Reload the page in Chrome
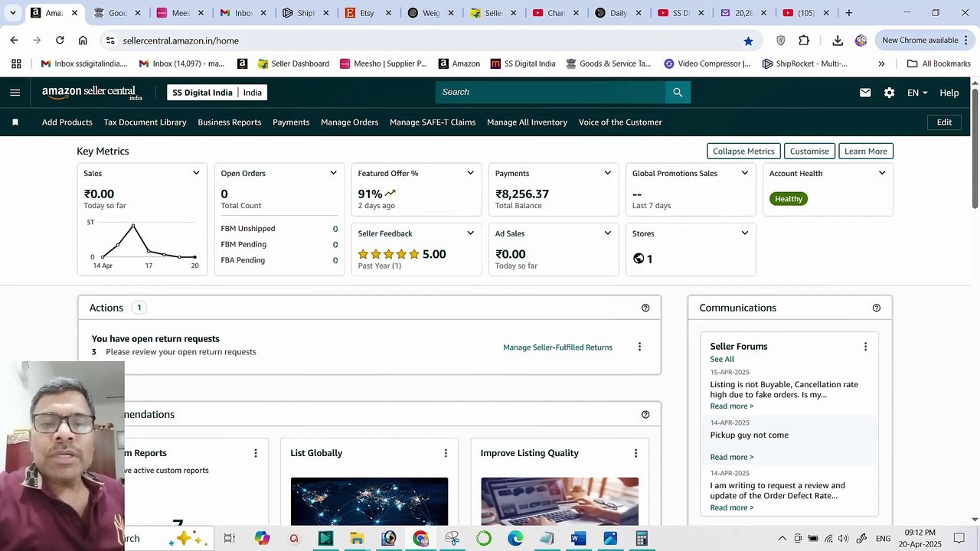This screenshot has width=980, height=551. [60, 41]
